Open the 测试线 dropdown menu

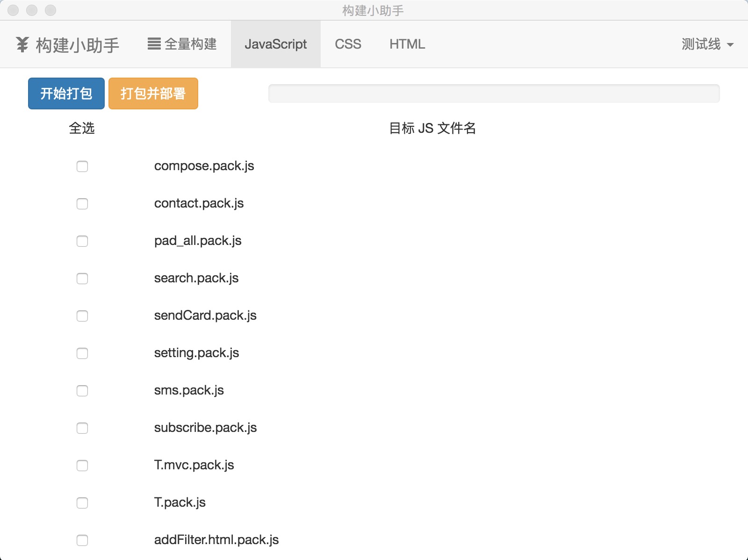707,44
